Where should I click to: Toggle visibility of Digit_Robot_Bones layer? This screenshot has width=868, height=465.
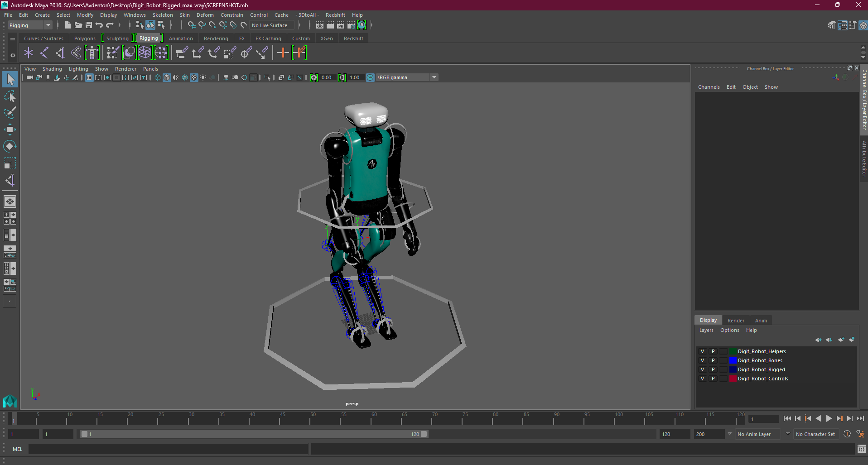coord(703,360)
